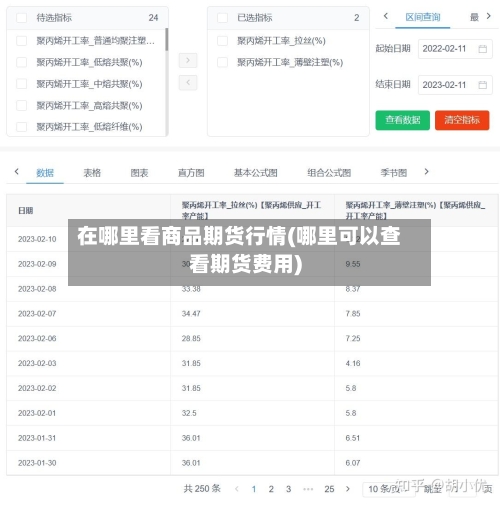
Task: Move selected indicators right arrow button
Action: (x=188, y=60)
